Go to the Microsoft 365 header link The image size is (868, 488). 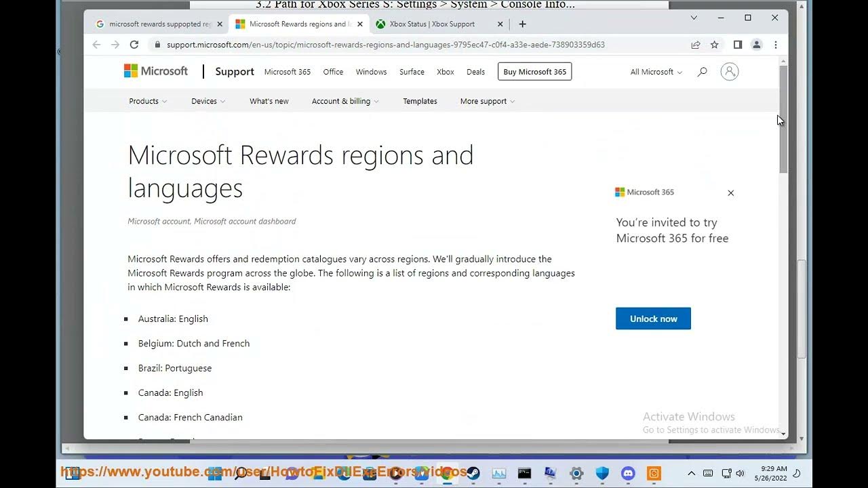pos(288,72)
